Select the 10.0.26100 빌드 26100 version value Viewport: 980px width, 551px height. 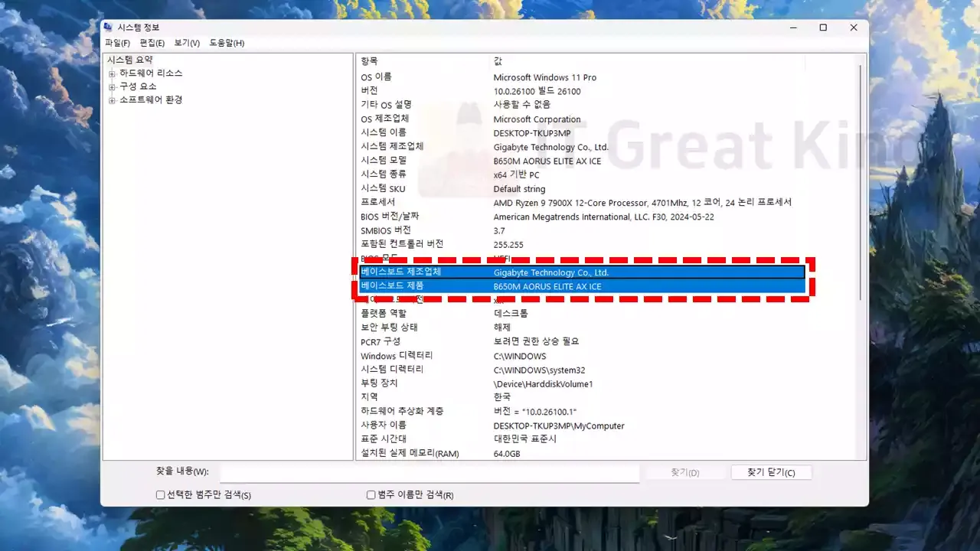[x=537, y=91]
